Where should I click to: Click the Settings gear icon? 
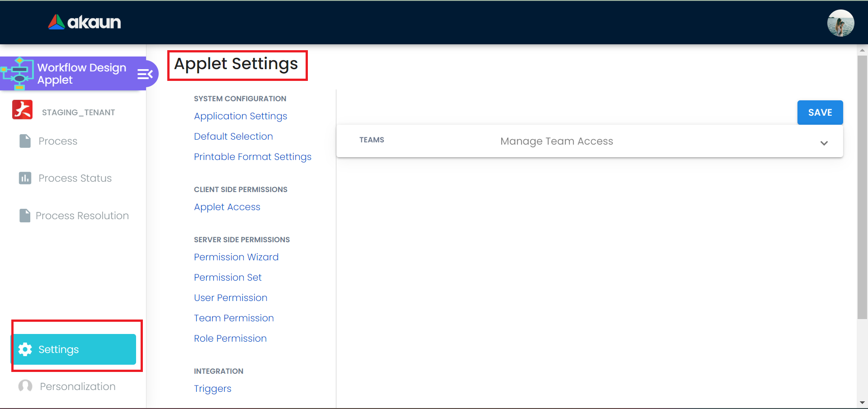coord(25,349)
